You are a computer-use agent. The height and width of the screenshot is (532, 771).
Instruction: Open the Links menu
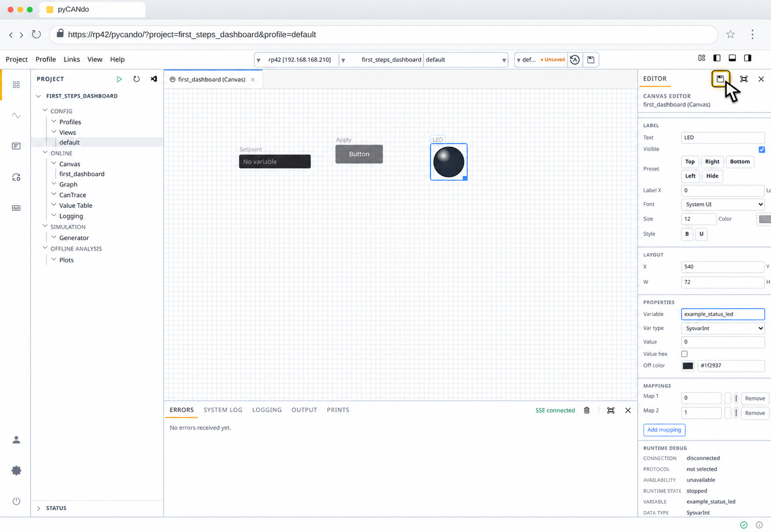(x=71, y=59)
